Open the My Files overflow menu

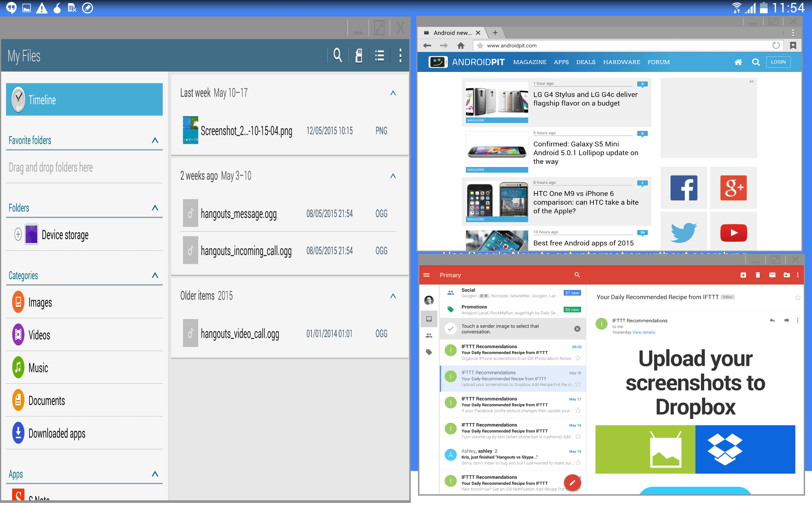pos(400,55)
